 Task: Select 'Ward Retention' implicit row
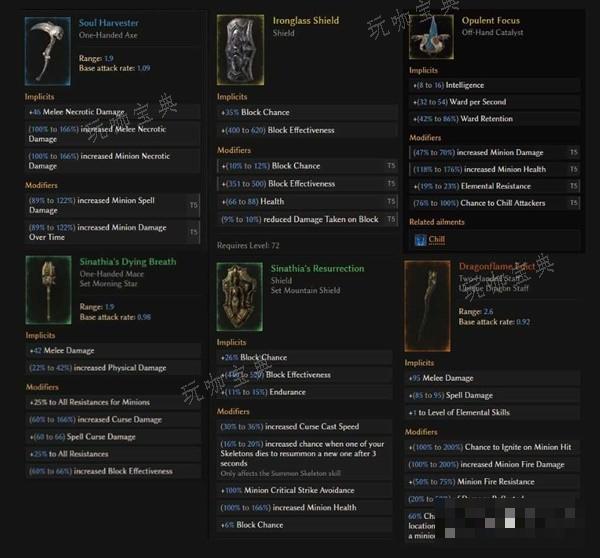coord(494,119)
